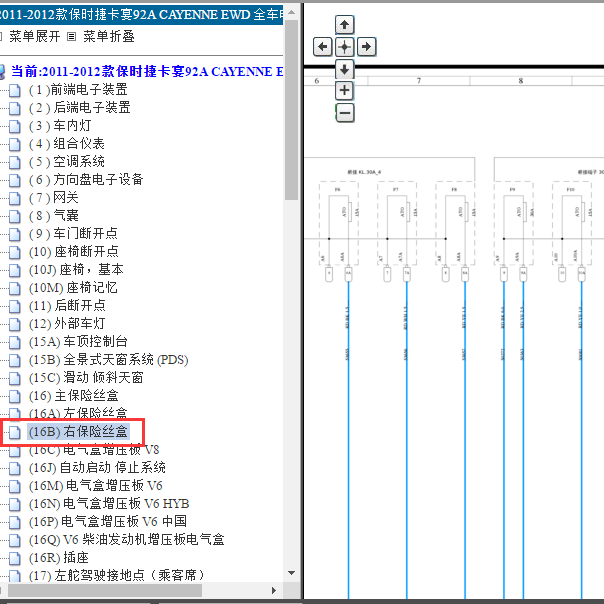Screen dimensions: 604x604
Task: Open (5) 空调系统 diagram
Action: (x=67, y=162)
